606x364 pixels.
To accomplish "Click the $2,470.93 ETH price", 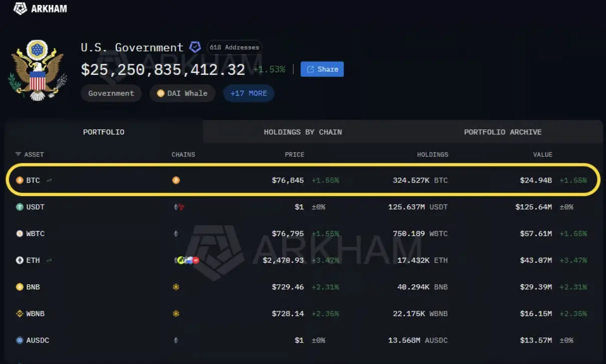I will (283, 260).
